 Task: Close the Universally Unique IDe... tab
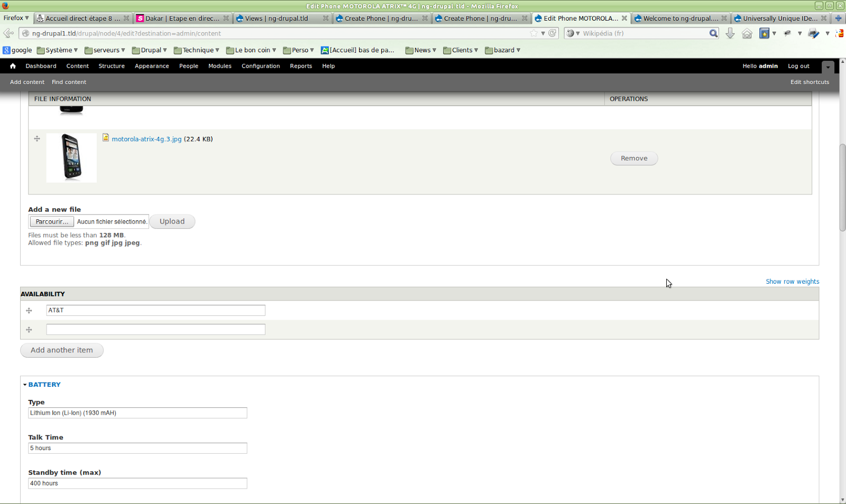(824, 18)
